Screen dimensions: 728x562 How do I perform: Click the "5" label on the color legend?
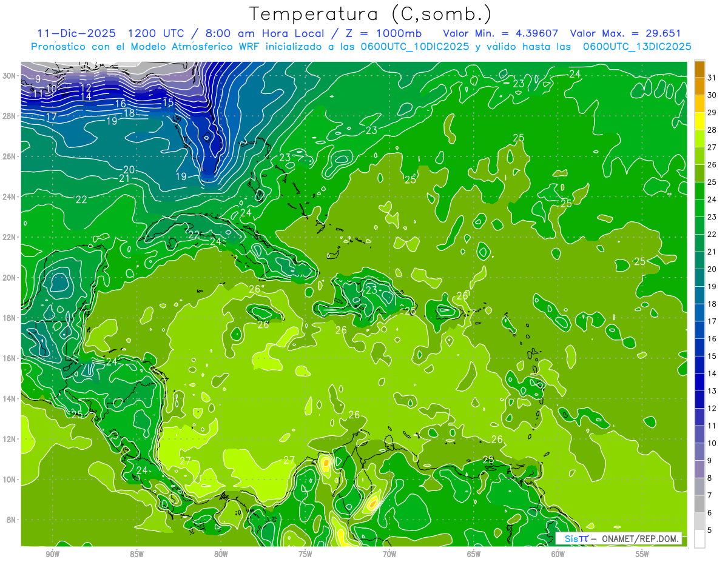[710, 530]
